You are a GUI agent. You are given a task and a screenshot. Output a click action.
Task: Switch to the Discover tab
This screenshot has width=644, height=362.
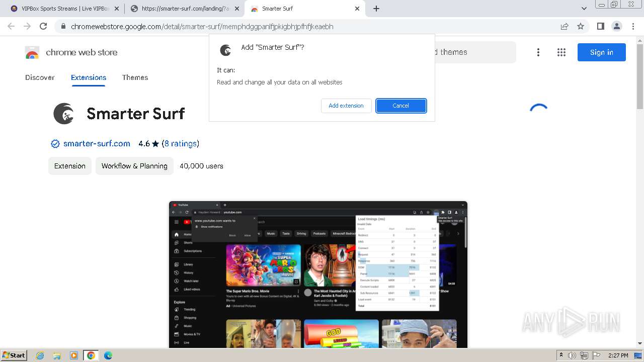(x=40, y=77)
